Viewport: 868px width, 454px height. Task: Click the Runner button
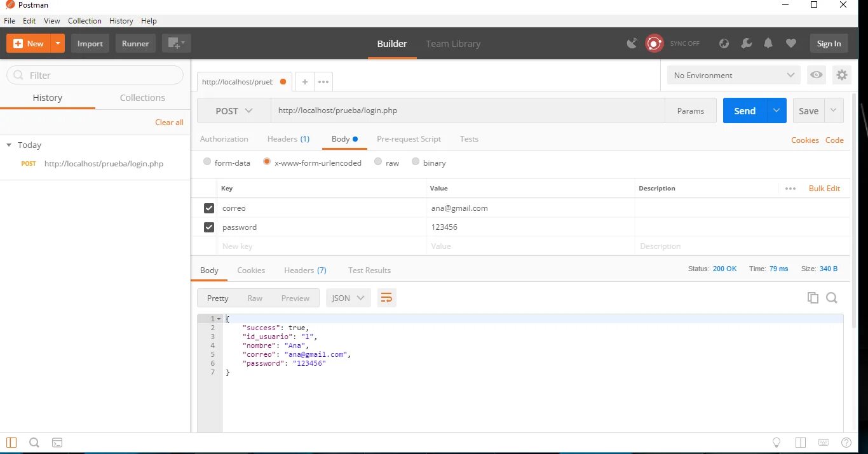[x=135, y=43]
